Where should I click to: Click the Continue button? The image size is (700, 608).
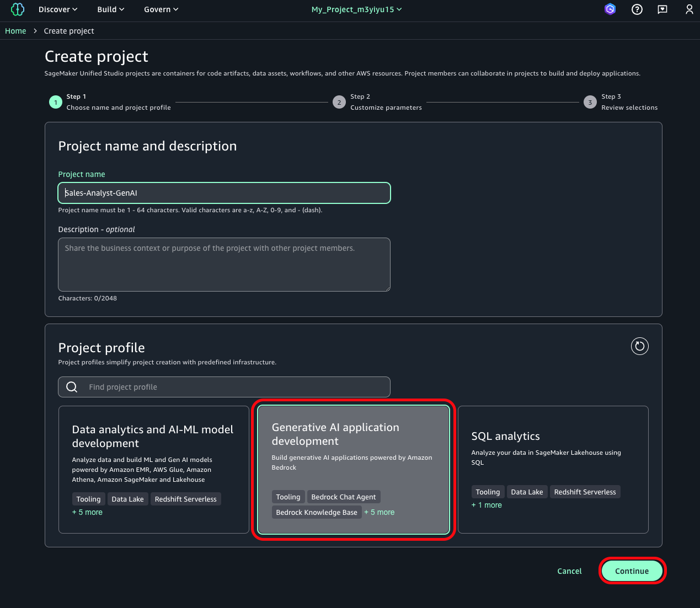point(632,571)
